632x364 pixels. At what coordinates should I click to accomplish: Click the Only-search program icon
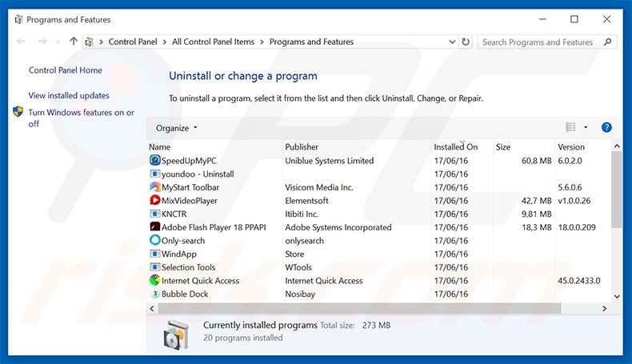pyautogui.click(x=155, y=241)
